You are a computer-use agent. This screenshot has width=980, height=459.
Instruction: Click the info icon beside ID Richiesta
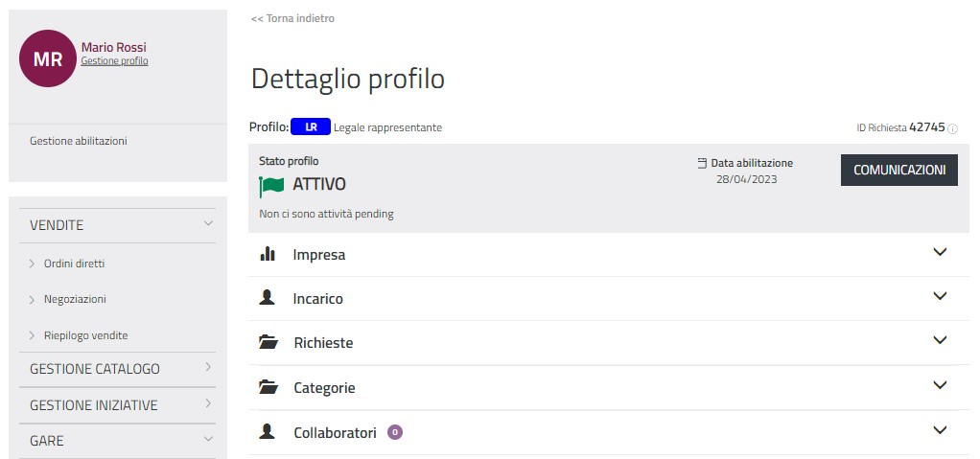[952, 127]
